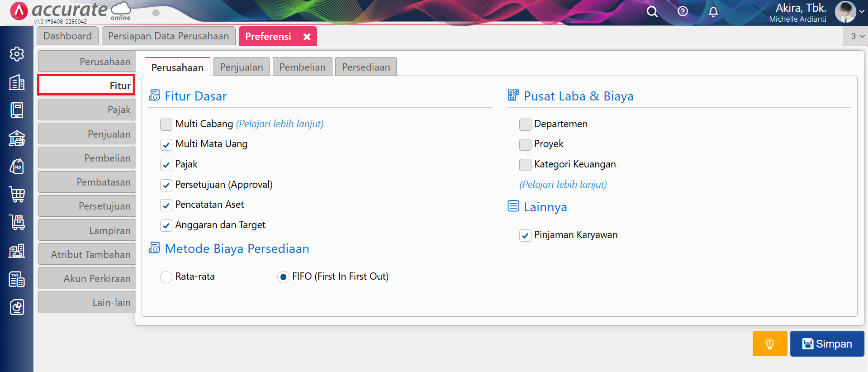Viewport: 868px width, 372px height.
Task: Tick the Departemen checkbox
Action: click(525, 124)
